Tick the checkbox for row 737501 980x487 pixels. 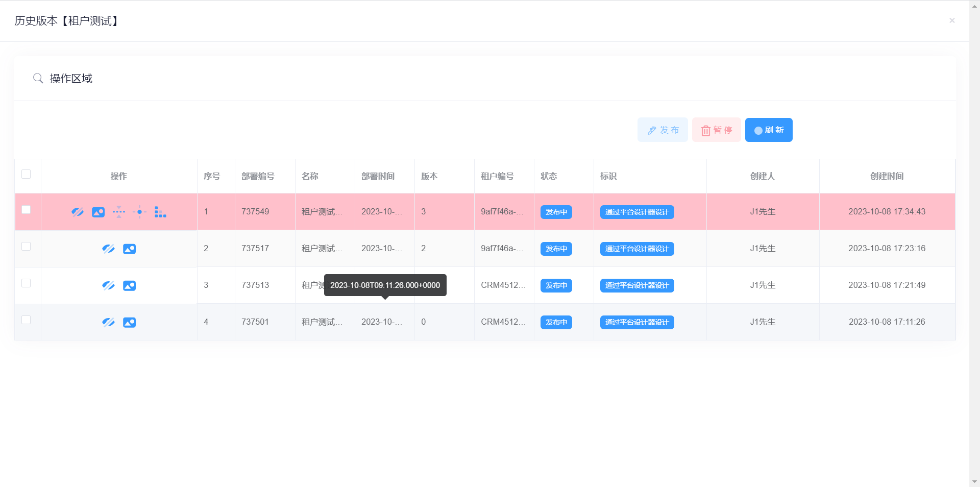click(26, 320)
